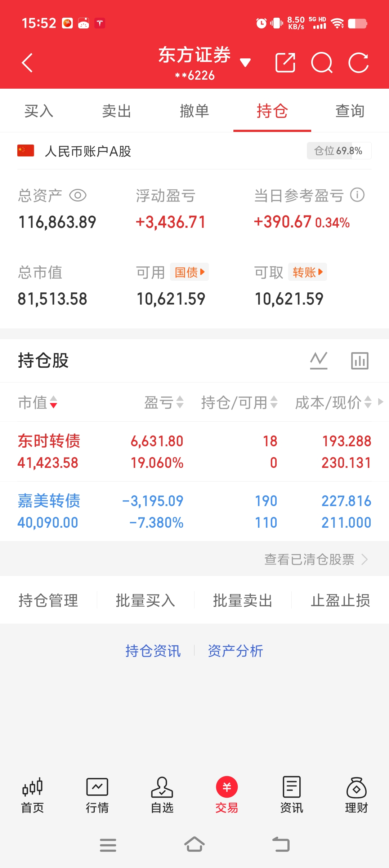
Task: Tap the Android recent apps menu button
Action: click(108, 845)
